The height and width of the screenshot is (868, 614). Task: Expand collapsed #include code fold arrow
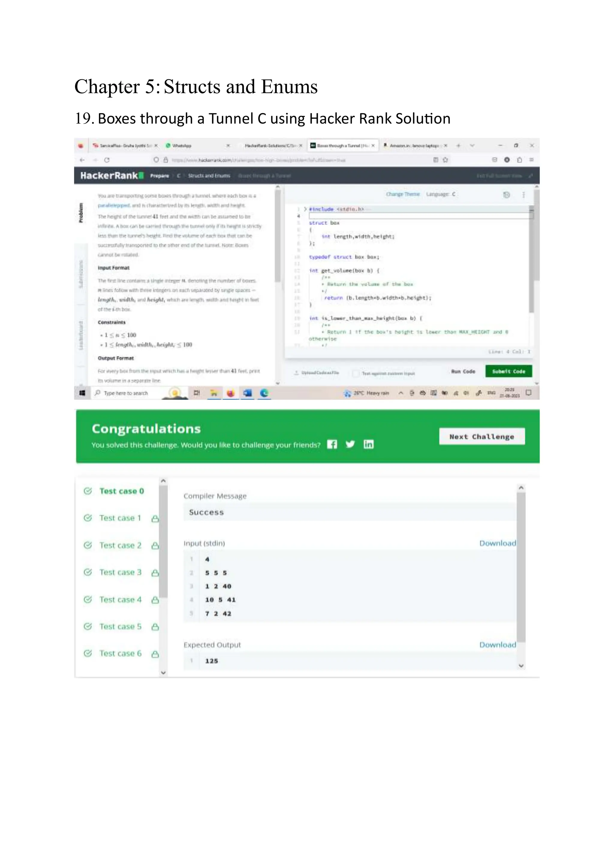point(305,209)
